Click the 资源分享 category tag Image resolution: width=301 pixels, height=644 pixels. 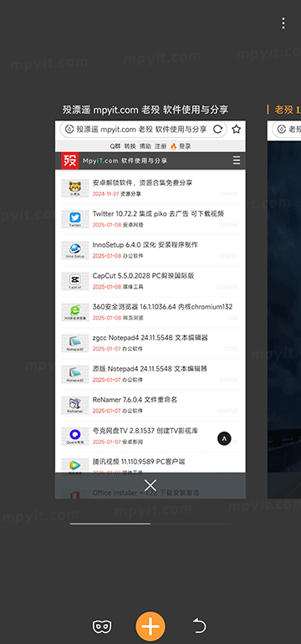click(x=130, y=194)
